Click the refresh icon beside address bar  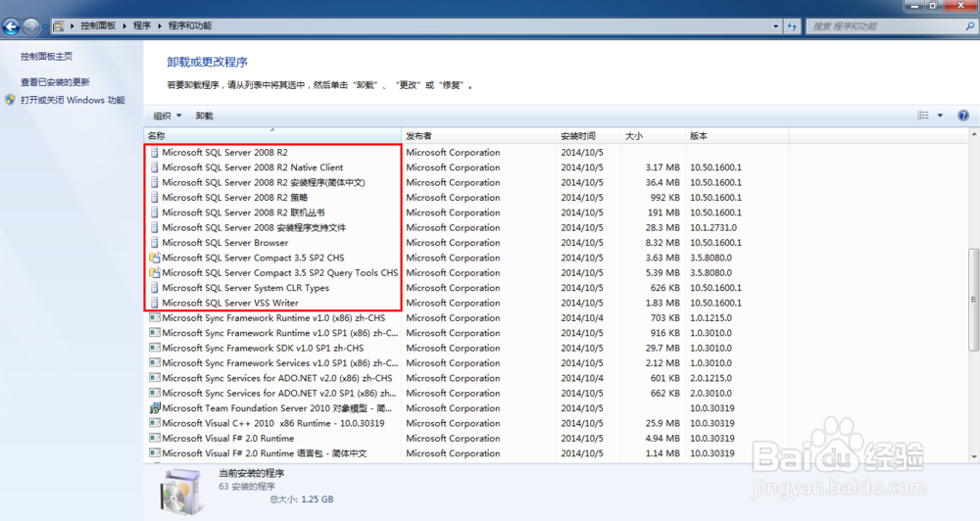(792, 26)
